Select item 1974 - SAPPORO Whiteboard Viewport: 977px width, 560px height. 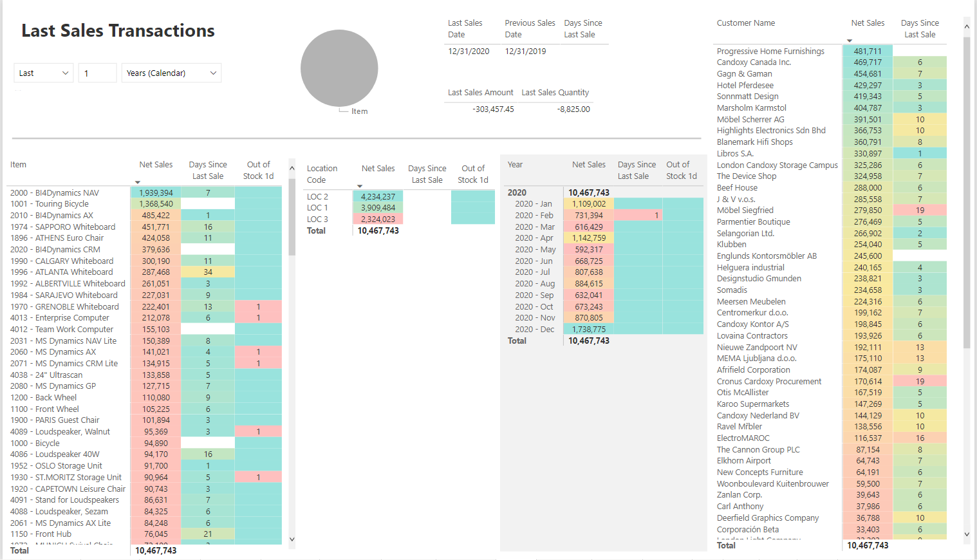(63, 227)
